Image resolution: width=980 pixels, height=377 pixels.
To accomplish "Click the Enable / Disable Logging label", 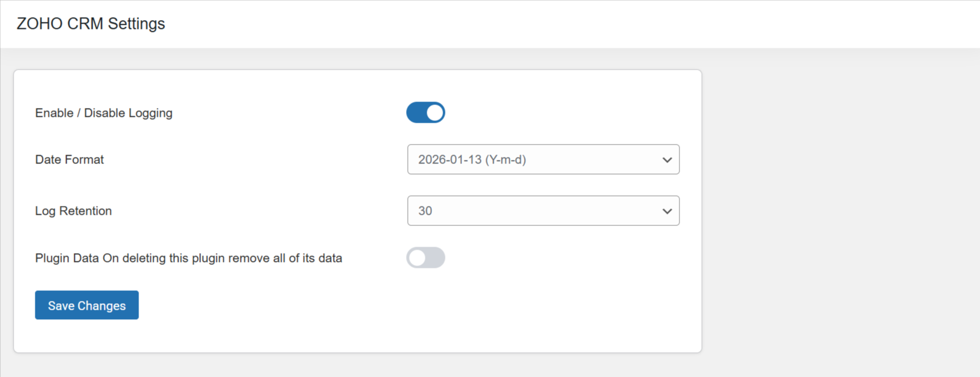I will coord(104,113).
